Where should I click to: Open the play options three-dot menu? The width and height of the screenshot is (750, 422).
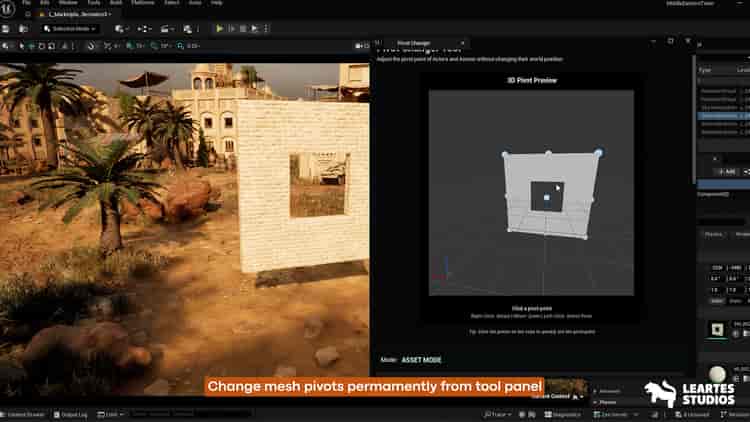pyautogui.click(x=266, y=29)
